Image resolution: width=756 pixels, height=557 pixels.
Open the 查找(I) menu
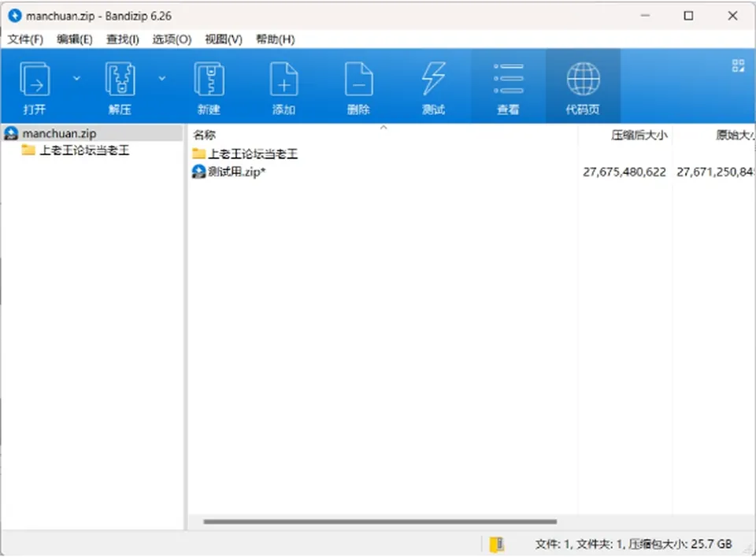pos(123,39)
